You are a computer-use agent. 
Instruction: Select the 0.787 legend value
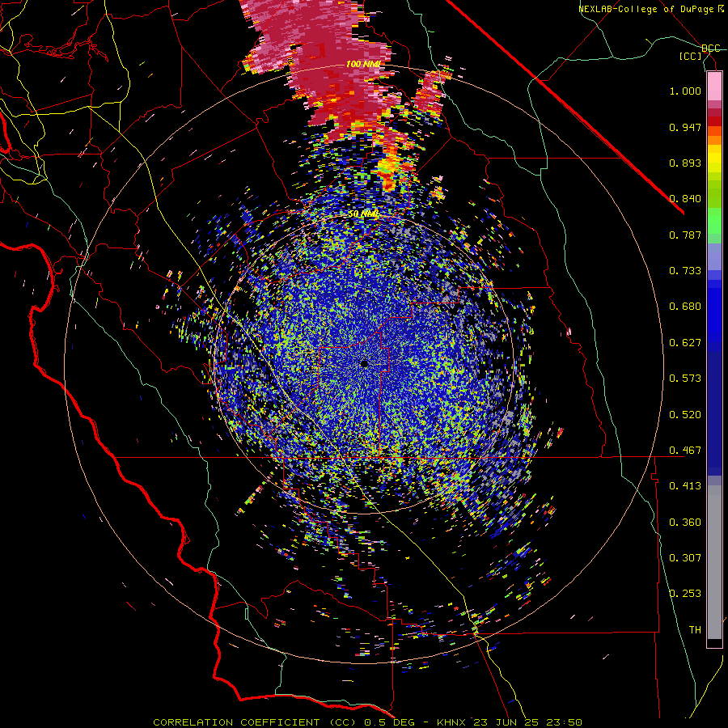(685, 235)
